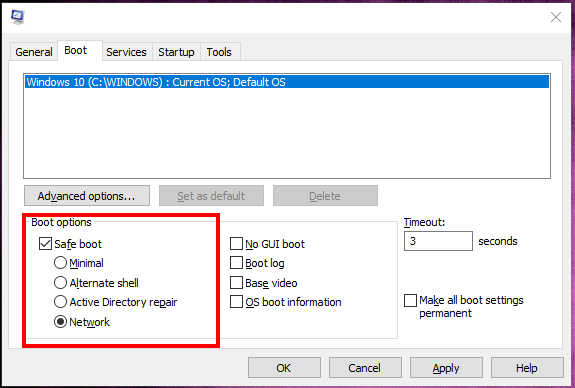The width and height of the screenshot is (575, 388).
Task: Select Alternate shell radio button
Action: pyautogui.click(x=60, y=282)
